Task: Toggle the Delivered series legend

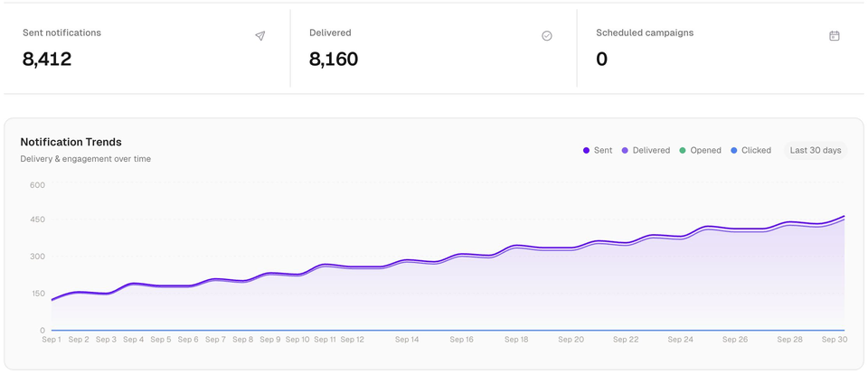Action: [x=646, y=151]
